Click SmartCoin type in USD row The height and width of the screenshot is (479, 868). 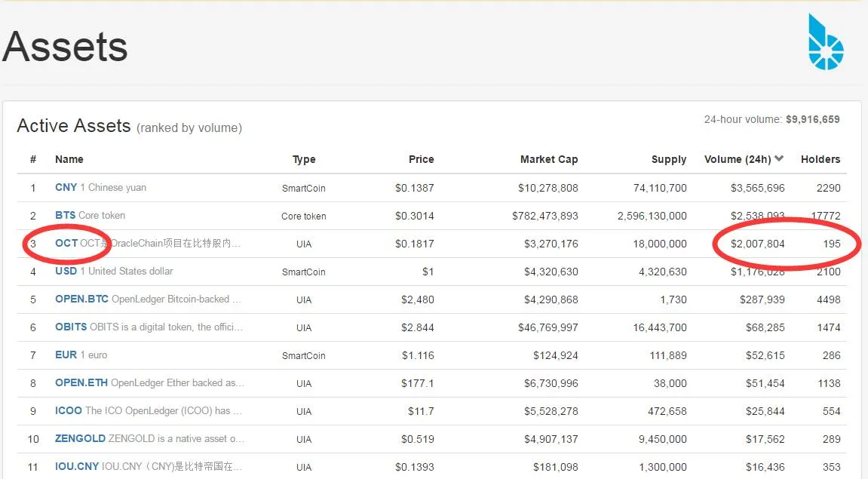point(304,272)
